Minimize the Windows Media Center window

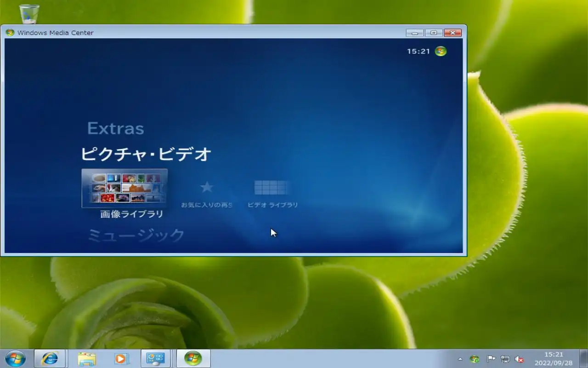(x=415, y=33)
